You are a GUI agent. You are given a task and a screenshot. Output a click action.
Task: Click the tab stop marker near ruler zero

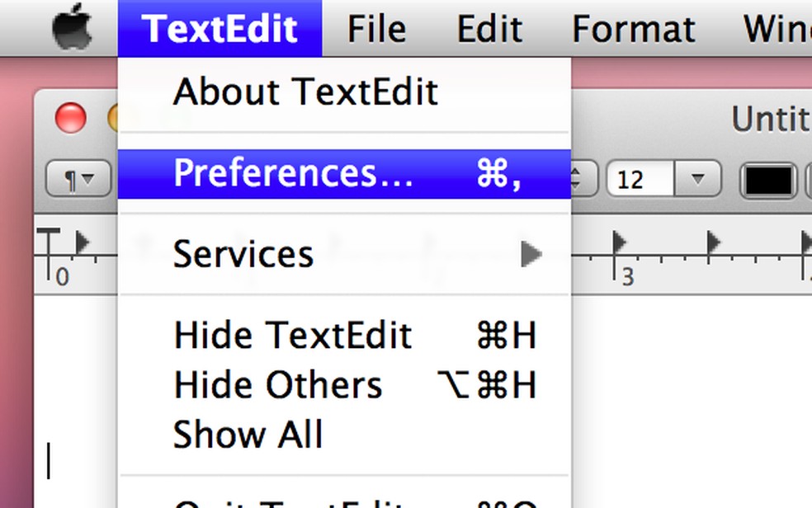coord(82,242)
